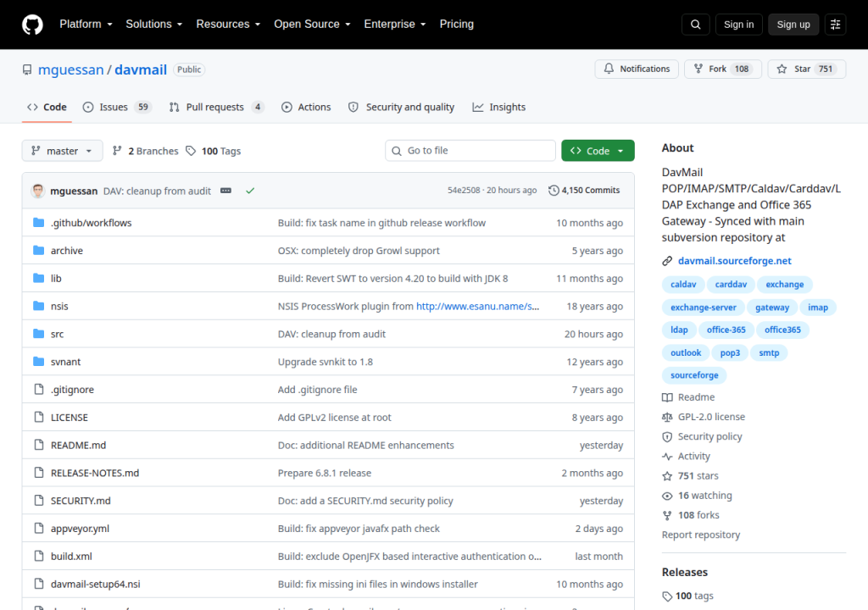
Task: Click the GitHub logo icon
Action: pos(32,25)
